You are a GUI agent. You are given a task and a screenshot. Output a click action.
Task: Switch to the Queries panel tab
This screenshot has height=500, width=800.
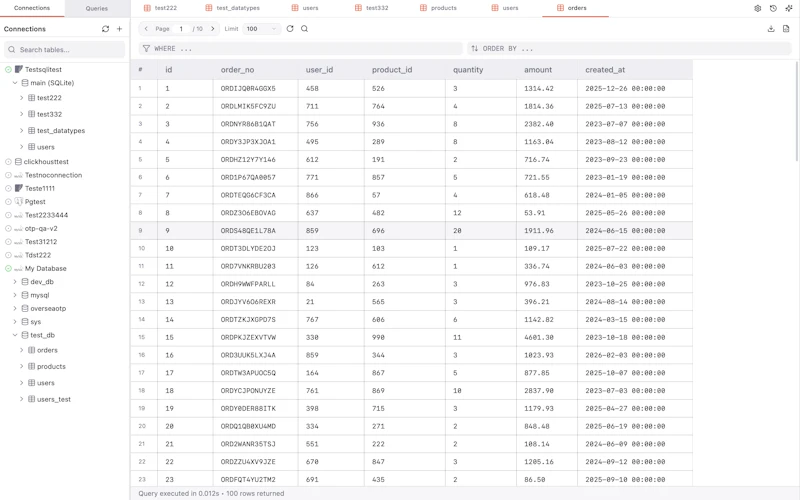pos(97,8)
